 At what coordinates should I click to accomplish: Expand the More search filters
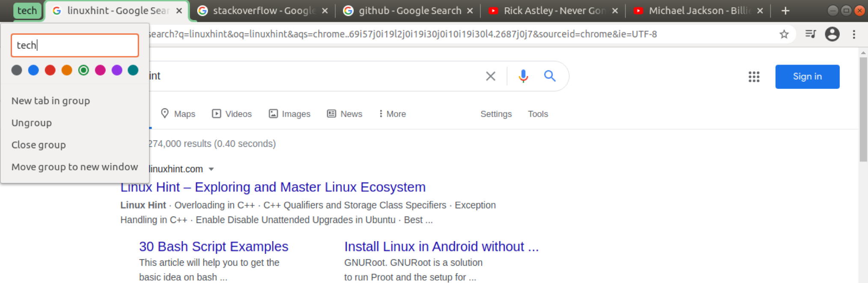pyautogui.click(x=392, y=114)
